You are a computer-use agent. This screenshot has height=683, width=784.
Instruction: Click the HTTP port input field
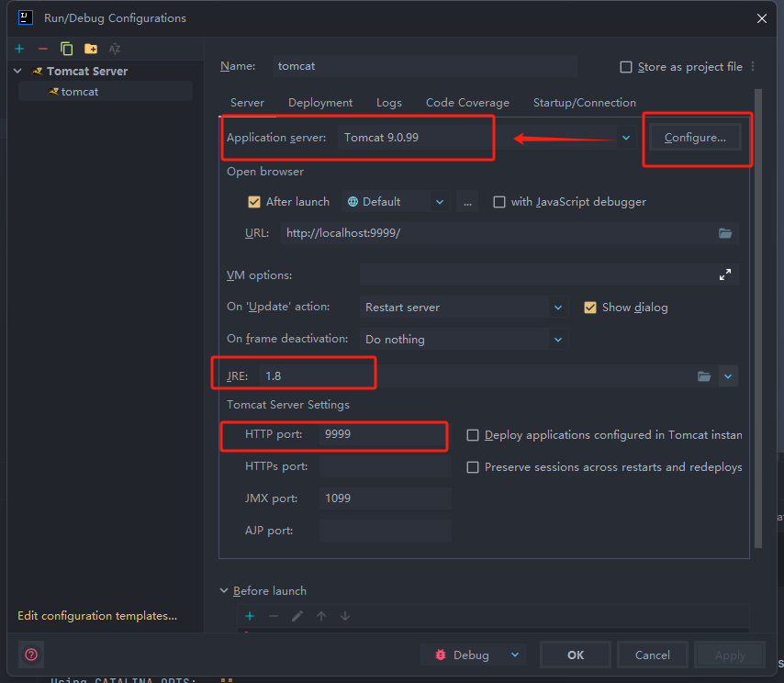pyautogui.click(x=382, y=435)
